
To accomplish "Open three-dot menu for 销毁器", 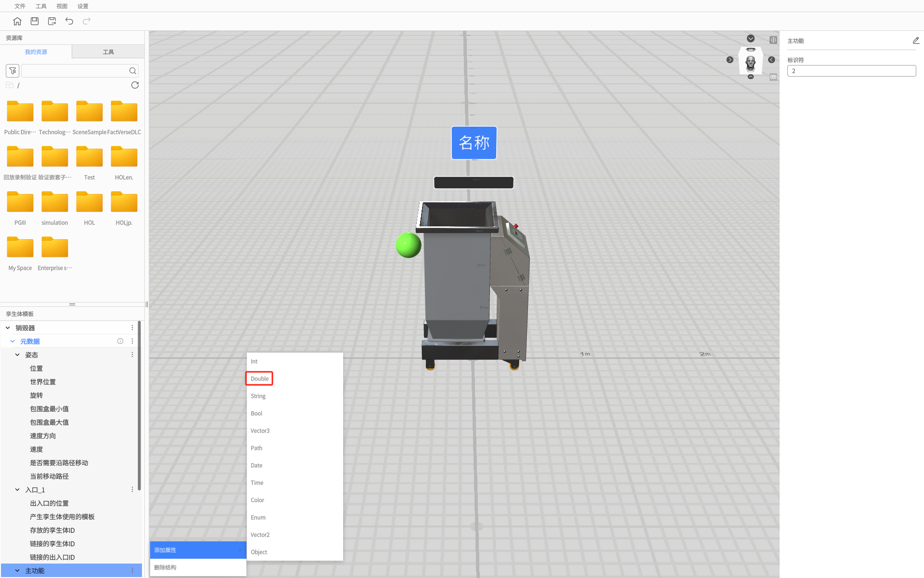I will [x=132, y=328].
